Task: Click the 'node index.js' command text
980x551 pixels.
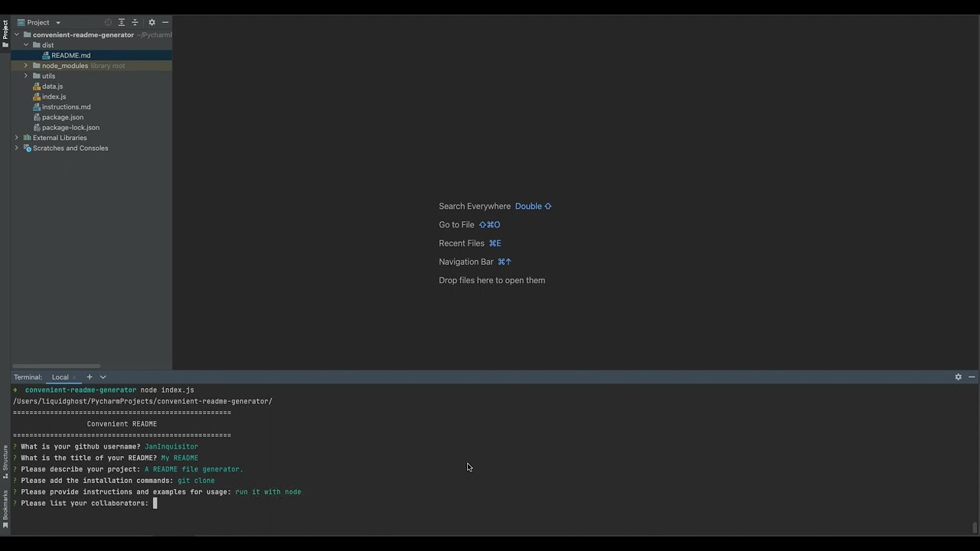Action: coord(167,390)
